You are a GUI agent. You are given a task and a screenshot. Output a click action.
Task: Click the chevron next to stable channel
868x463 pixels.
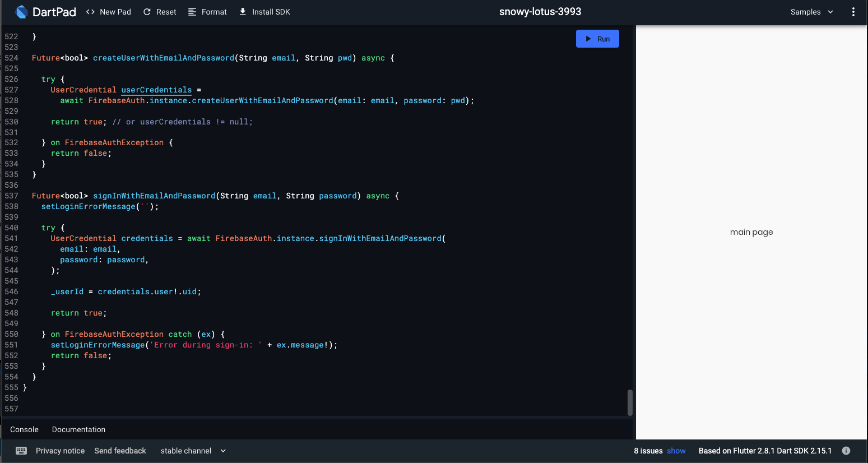(223, 451)
